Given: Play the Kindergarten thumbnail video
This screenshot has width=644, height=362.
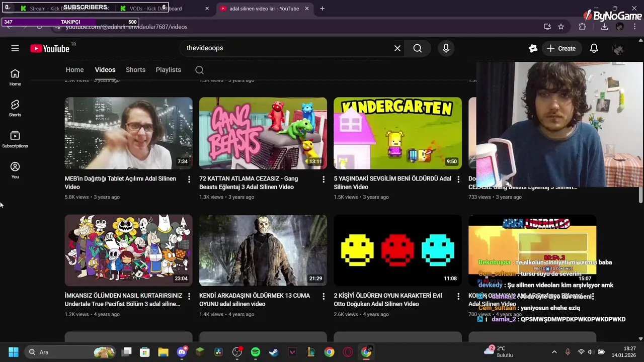Looking at the screenshot, I should point(397,133).
